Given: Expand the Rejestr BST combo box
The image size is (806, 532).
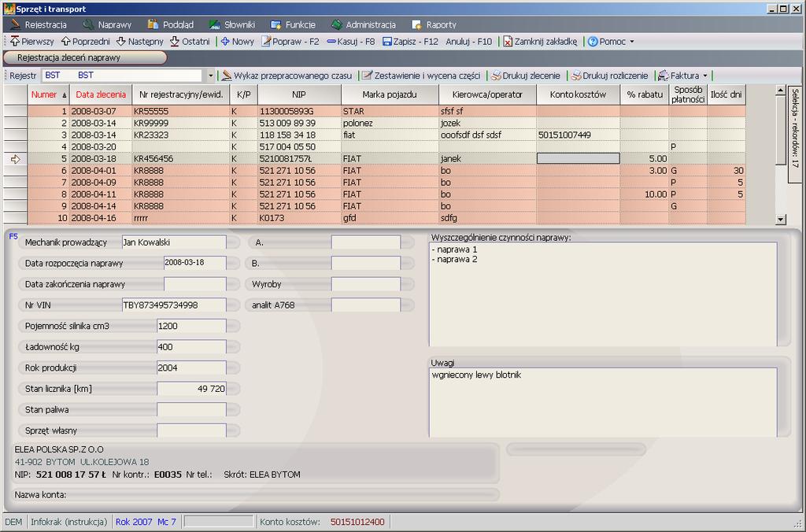Looking at the screenshot, I should tap(210, 76).
